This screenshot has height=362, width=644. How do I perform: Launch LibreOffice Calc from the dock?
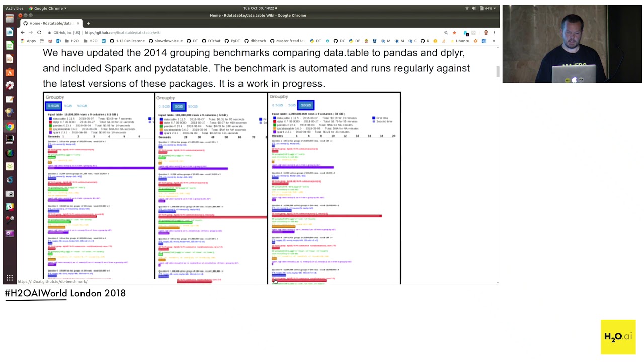(x=10, y=45)
